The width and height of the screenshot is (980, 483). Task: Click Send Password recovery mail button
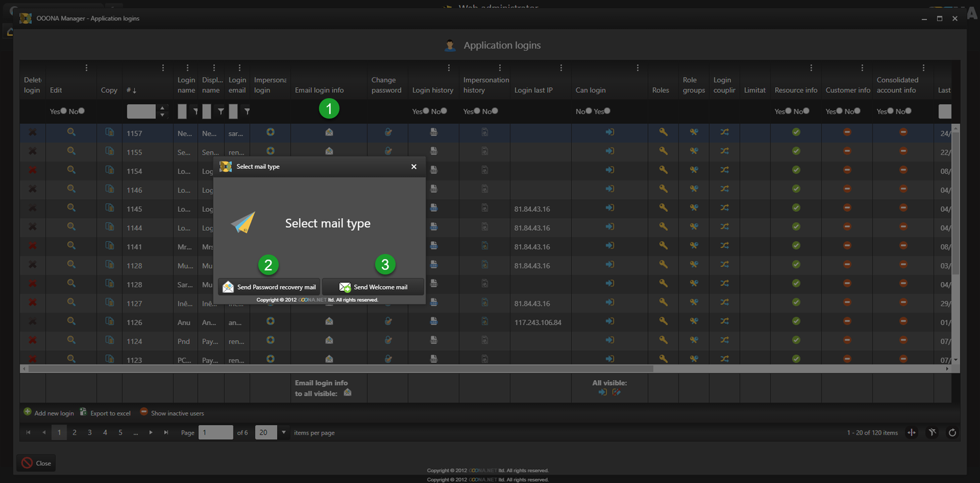pos(269,287)
